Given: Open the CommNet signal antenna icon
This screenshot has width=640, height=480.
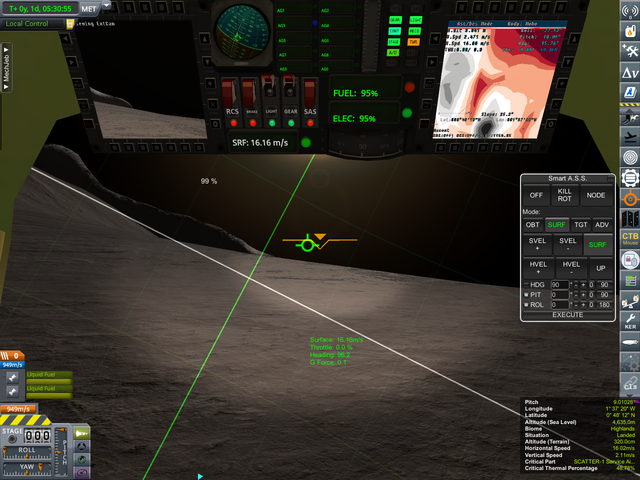Looking at the screenshot, I should point(630,10).
